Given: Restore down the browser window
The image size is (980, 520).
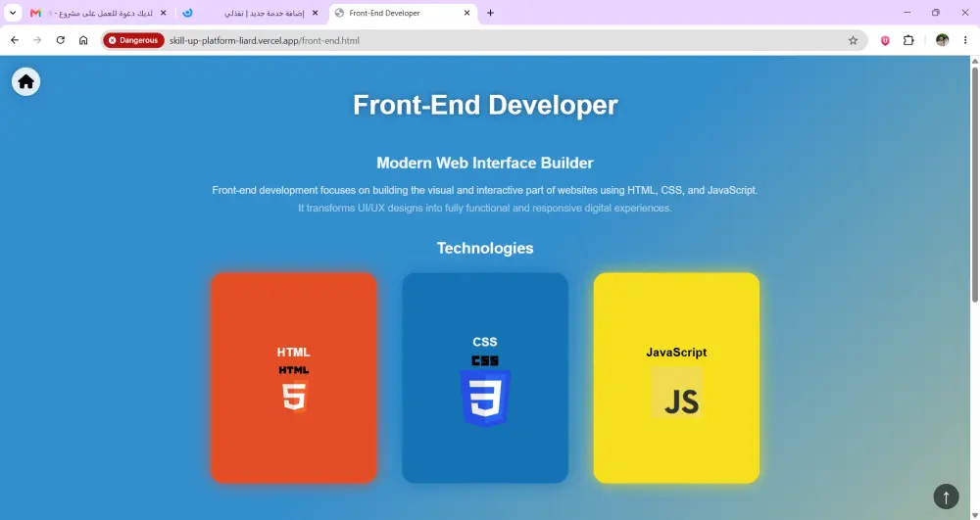Looking at the screenshot, I should (x=936, y=13).
